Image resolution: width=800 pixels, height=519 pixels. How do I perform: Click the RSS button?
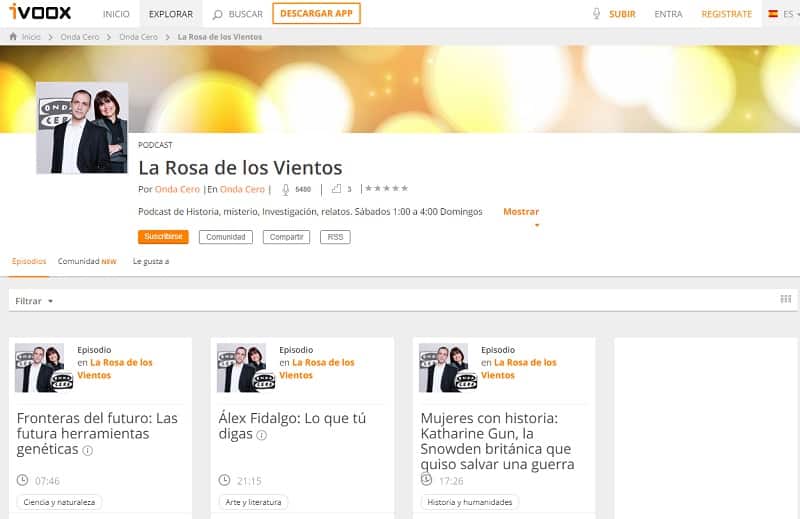point(335,237)
